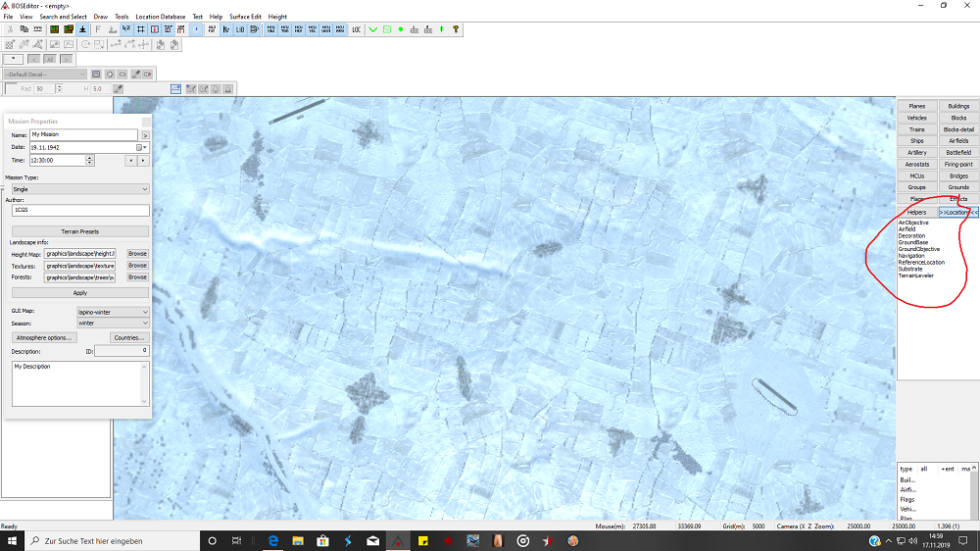The width and height of the screenshot is (980, 551).
Task: Click the green dot toolbar icon
Action: click(401, 29)
